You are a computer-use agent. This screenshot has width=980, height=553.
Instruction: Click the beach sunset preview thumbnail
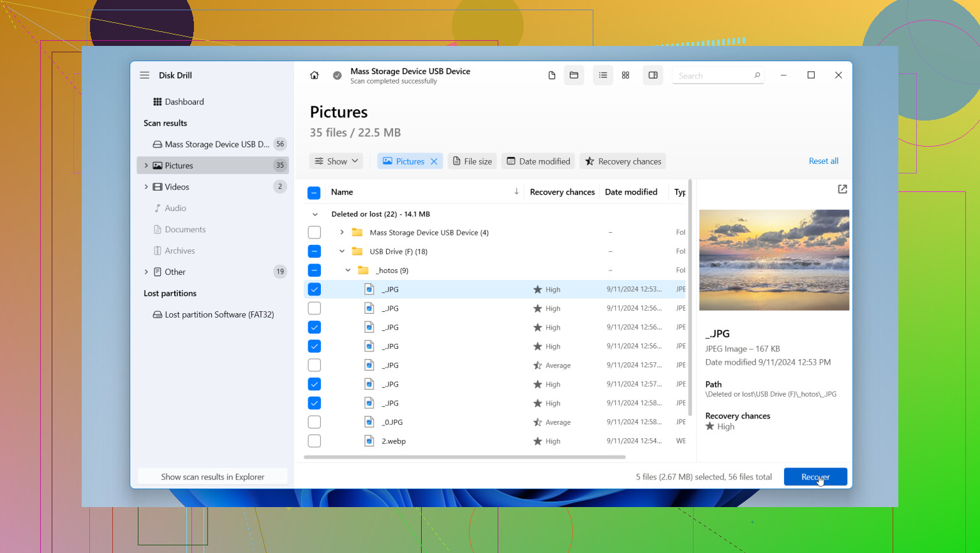[774, 260]
